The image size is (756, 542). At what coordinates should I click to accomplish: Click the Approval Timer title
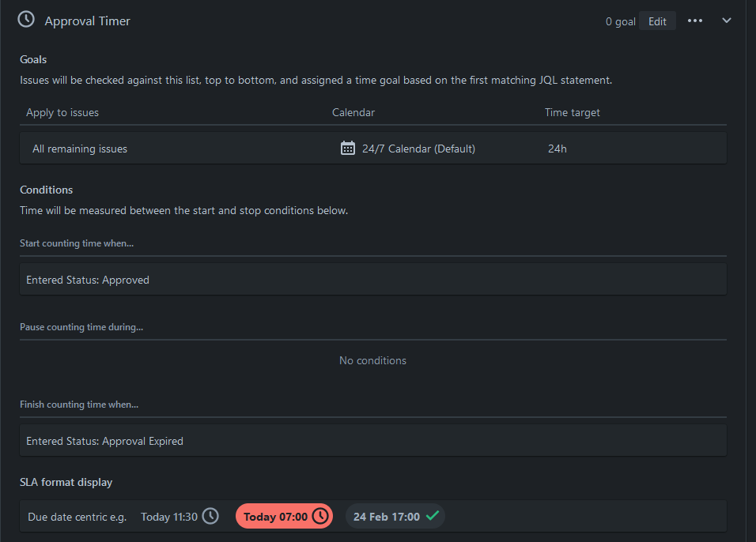coord(87,21)
